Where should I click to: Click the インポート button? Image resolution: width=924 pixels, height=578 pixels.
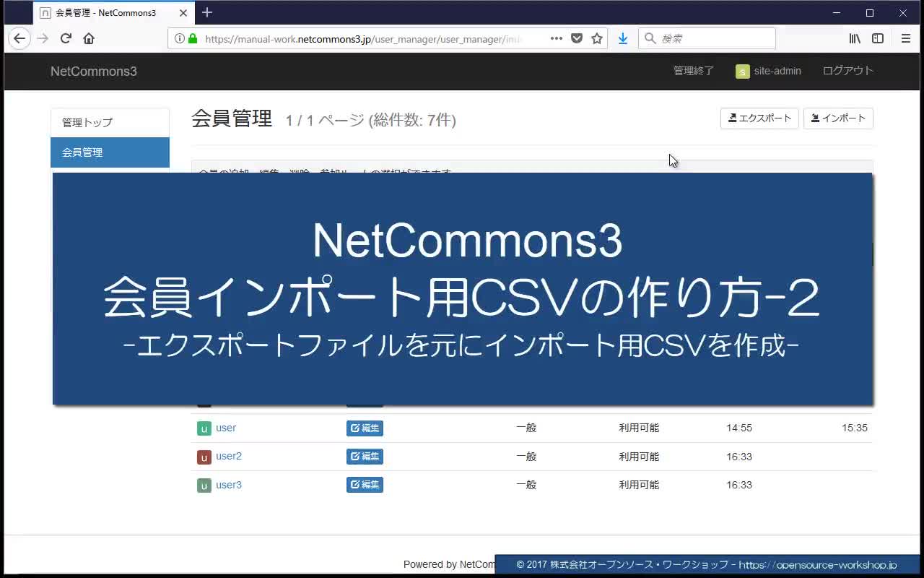[x=838, y=118]
